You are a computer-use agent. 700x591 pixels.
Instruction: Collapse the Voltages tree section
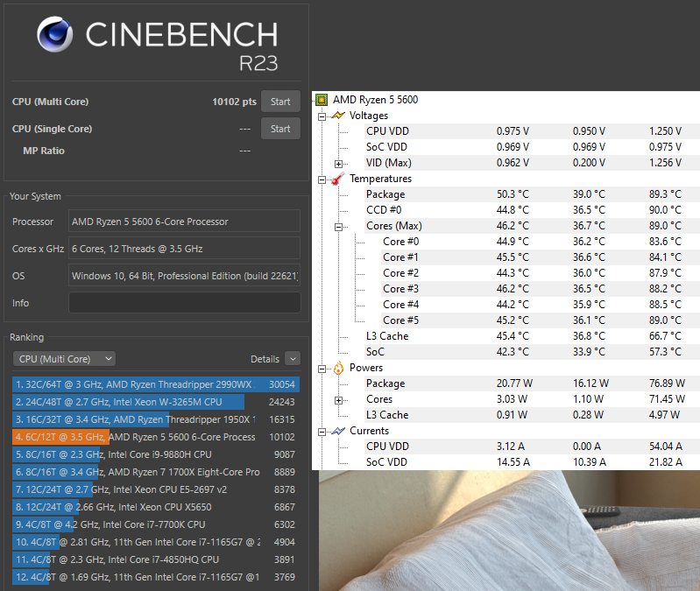click(322, 116)
